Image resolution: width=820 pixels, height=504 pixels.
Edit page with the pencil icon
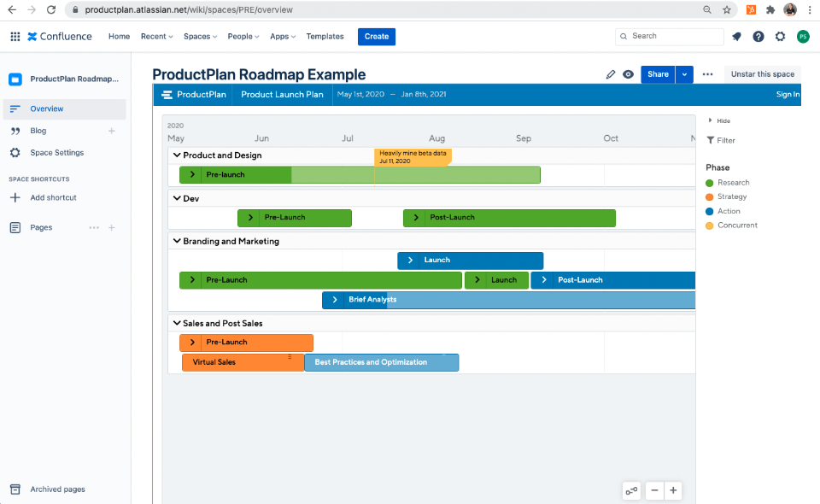[x=610, y=74]
